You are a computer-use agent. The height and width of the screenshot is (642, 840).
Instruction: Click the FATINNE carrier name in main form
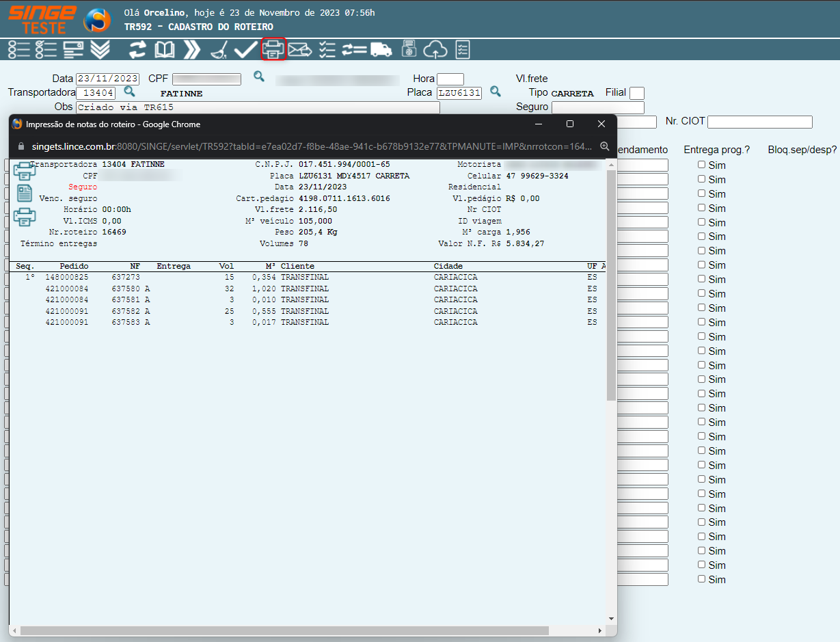[x=181, y=94]
